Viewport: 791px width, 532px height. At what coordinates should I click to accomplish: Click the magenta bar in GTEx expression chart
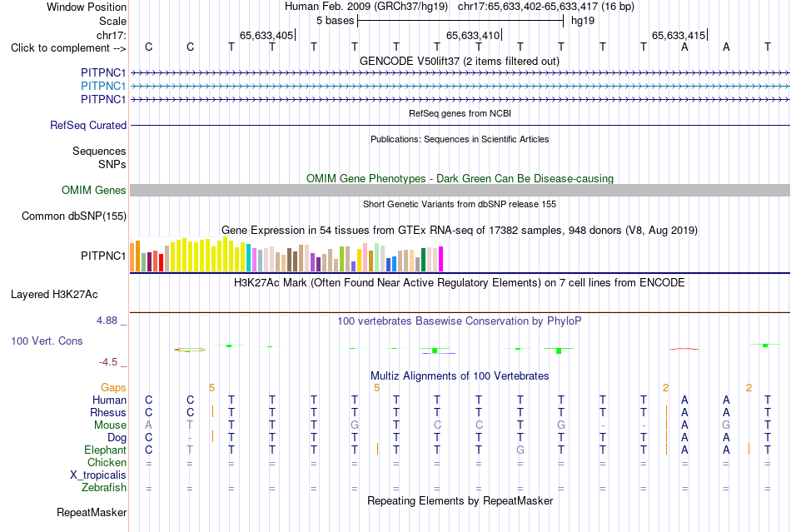[x=441, y=259]
